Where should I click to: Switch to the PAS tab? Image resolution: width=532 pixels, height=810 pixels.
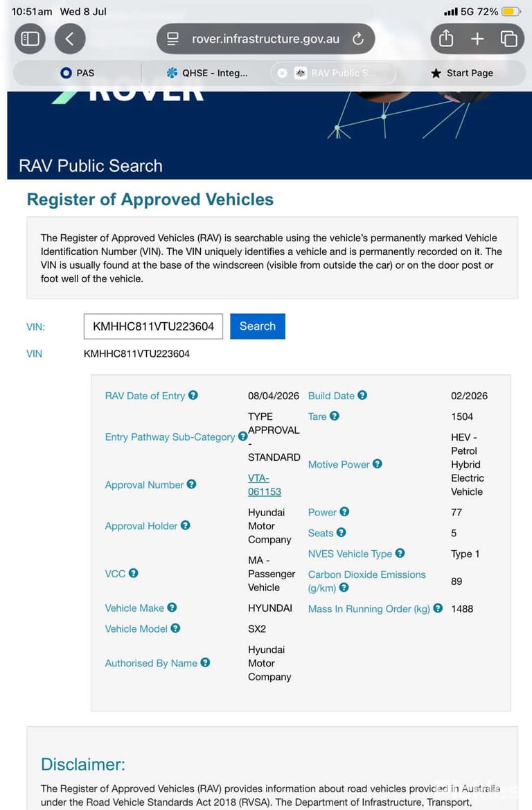coord(78,73)
